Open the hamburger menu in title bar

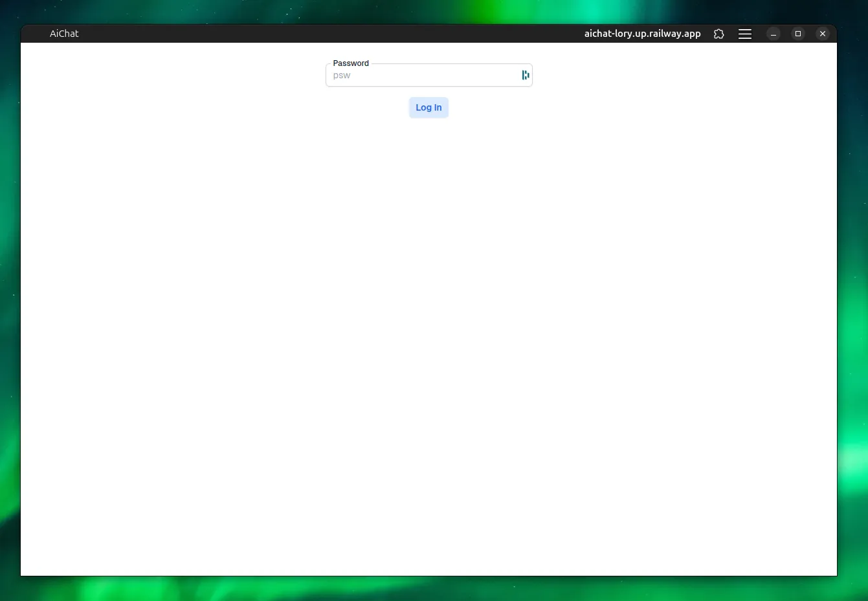pyautogui.click(x=745, y=34)
